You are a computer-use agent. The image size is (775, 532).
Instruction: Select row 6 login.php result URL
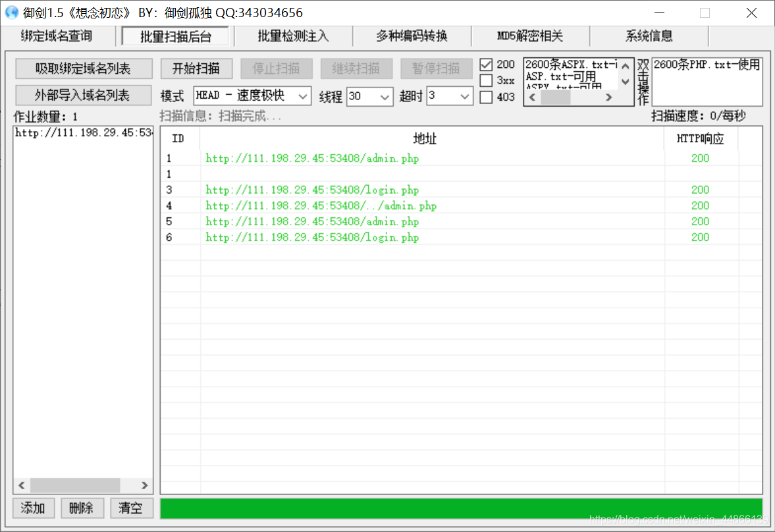point(312,237)
